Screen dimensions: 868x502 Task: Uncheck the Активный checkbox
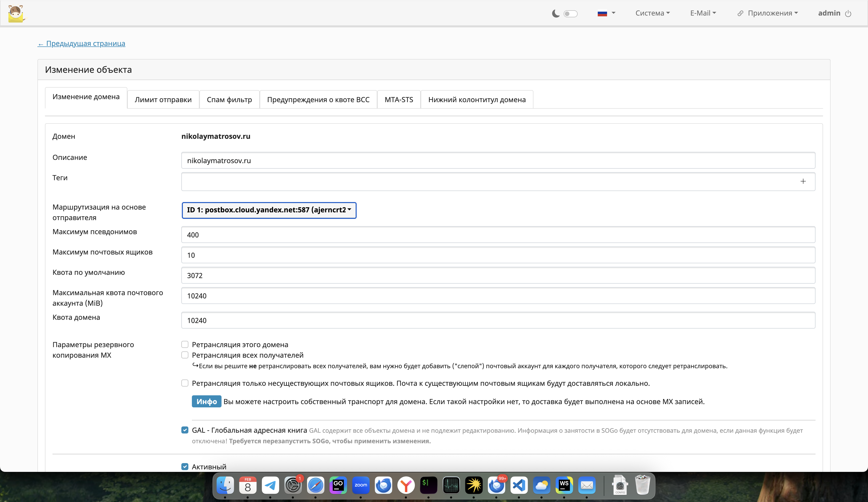coord(185,467)
